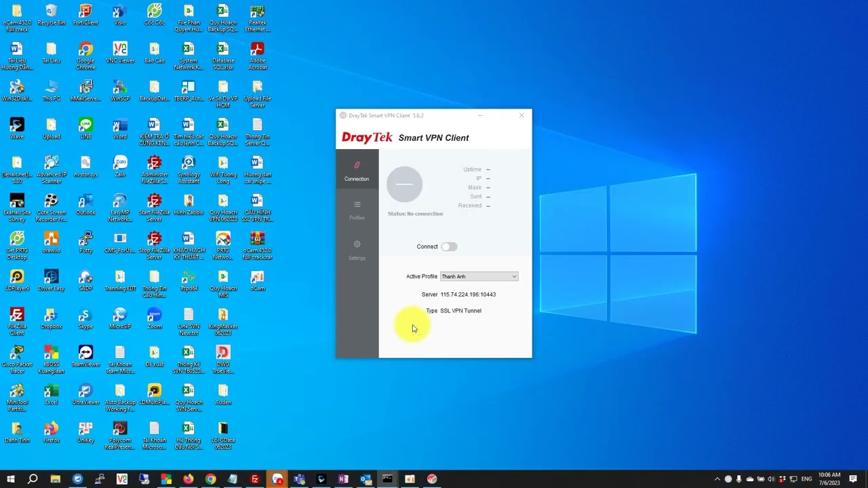Select the MicroSIP desktop shortcut

(x=120, y=319)
